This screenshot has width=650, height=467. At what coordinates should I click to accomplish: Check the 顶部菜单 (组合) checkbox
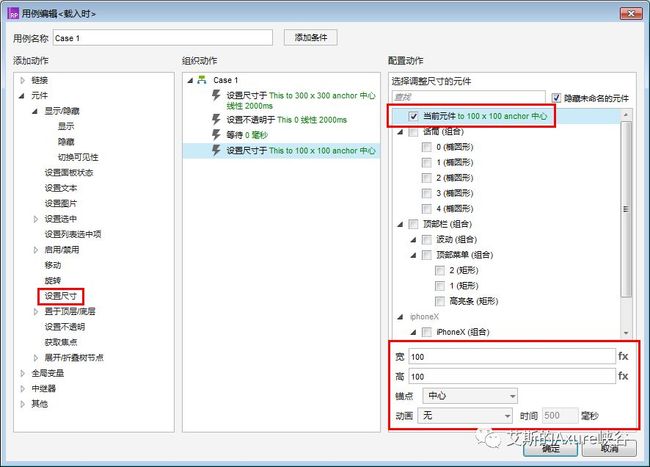(427, 255)
